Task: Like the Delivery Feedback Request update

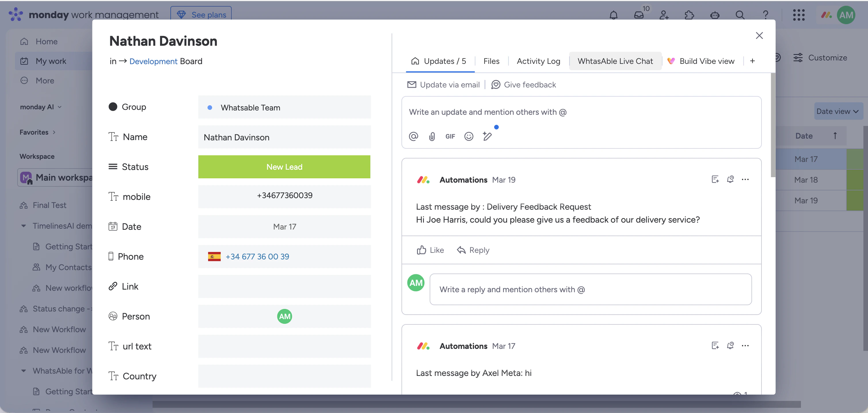Action: click(x=430, y=250)
